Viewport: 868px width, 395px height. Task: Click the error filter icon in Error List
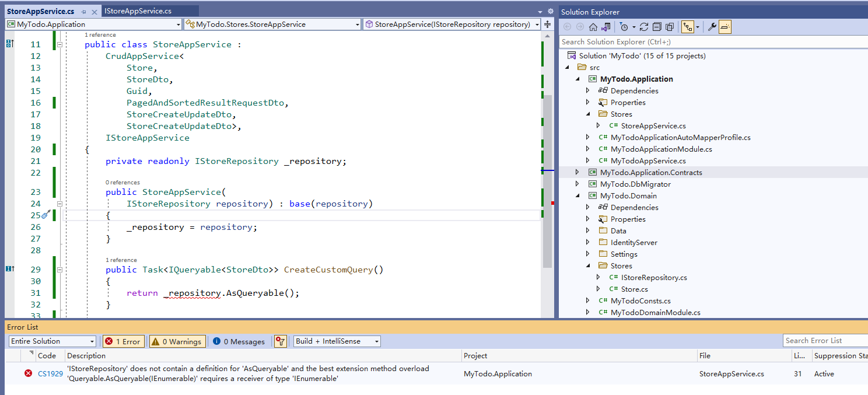tap(280, 341)
